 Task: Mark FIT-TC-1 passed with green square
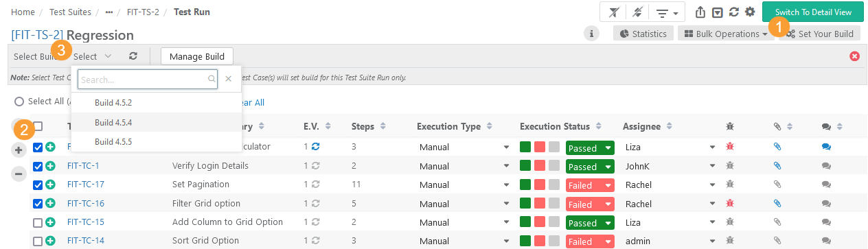(525, 166)
